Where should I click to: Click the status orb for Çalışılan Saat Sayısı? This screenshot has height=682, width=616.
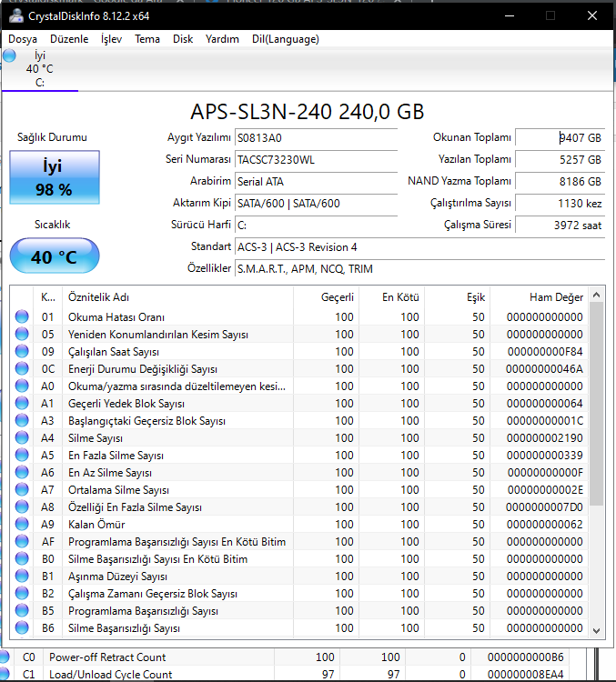21,352
